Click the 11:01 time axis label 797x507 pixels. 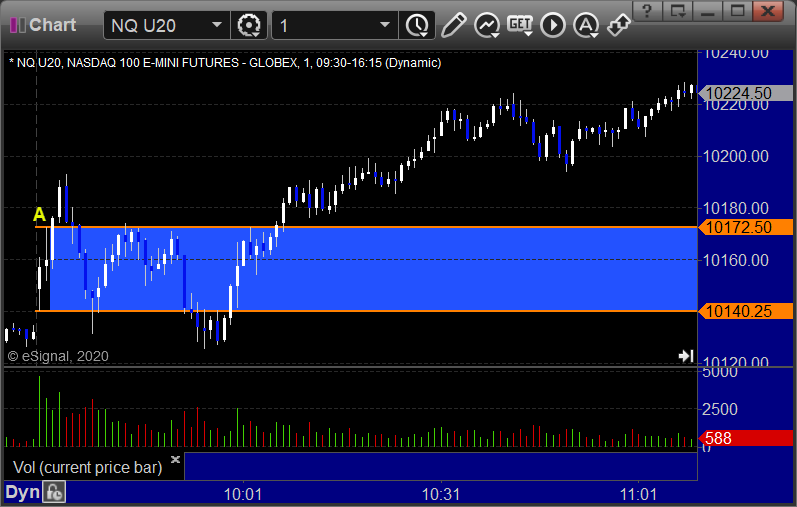pyautogui.click(x=638, y=494)
